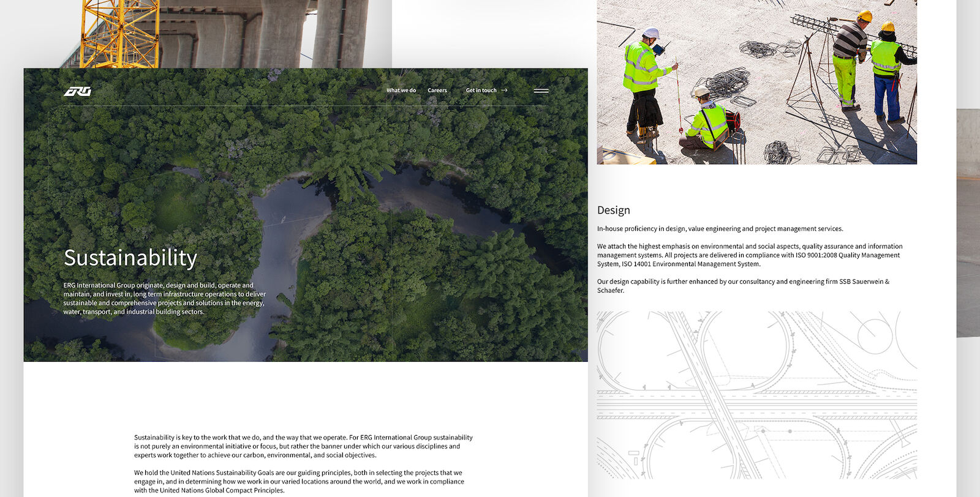Go to the Careers page
The width and height of the screenshot is (980, 497).
click(x=437, y=91)
